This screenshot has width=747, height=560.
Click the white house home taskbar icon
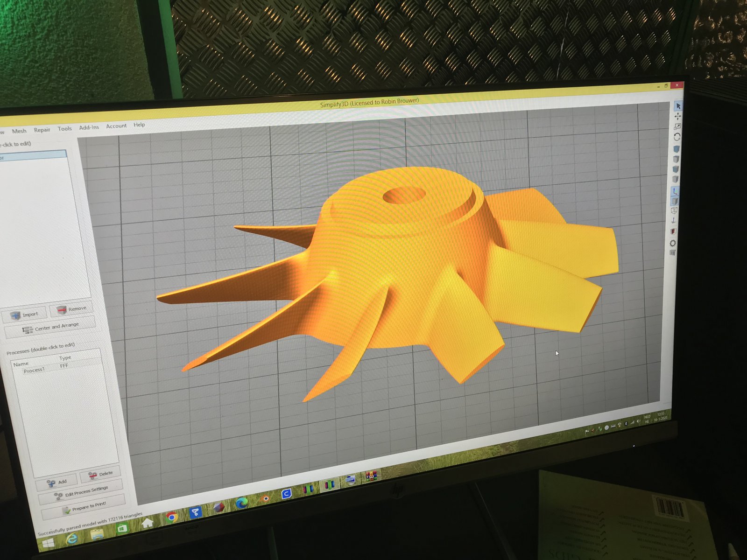tap(148, 522)
